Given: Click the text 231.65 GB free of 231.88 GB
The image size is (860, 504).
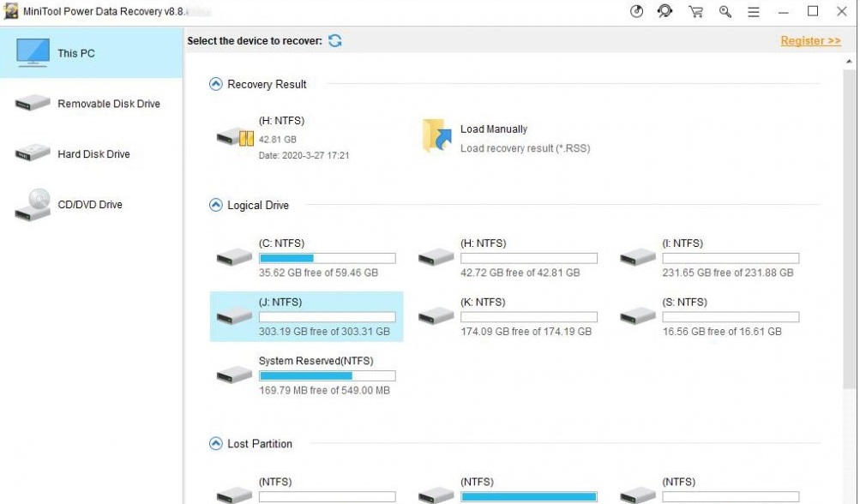Looking at the screenshot, I should tap(728, 273).
